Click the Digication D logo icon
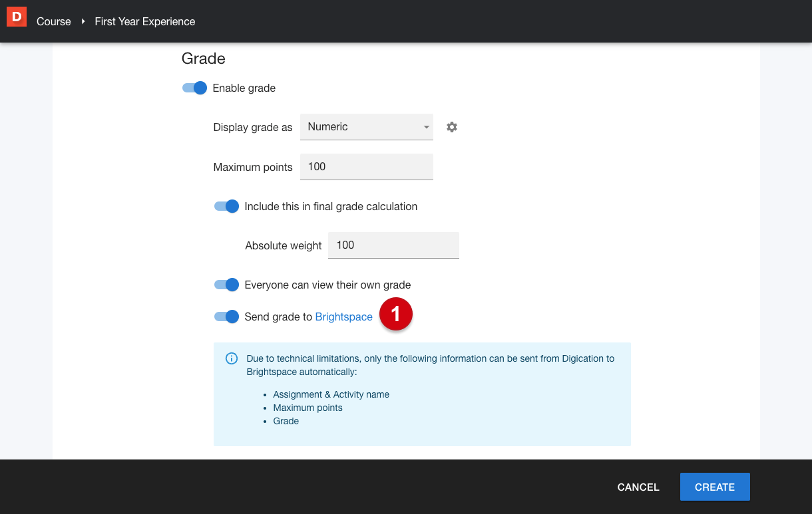The image size is (812, 514). pos(17,17)
